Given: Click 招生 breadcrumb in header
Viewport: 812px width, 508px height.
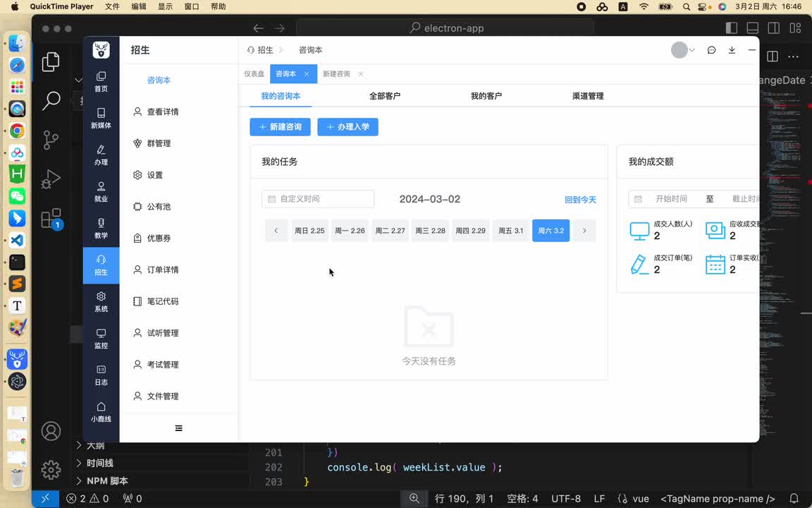Looking at the screenshot, I should [261, 50].
